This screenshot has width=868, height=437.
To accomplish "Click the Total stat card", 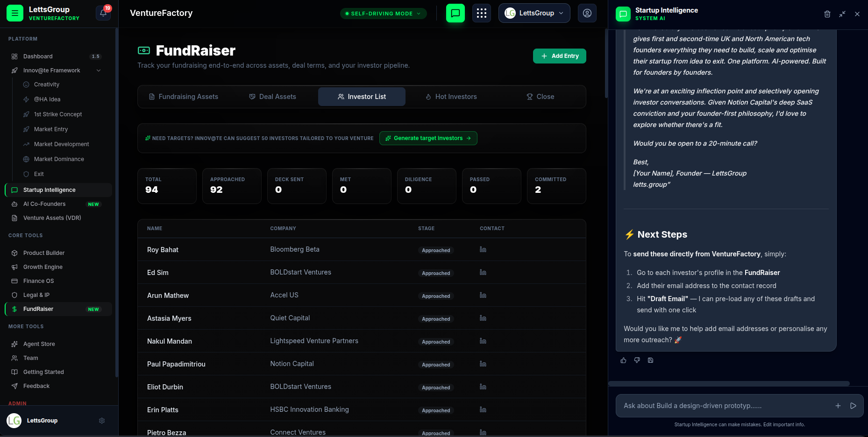I will [167, 186].
